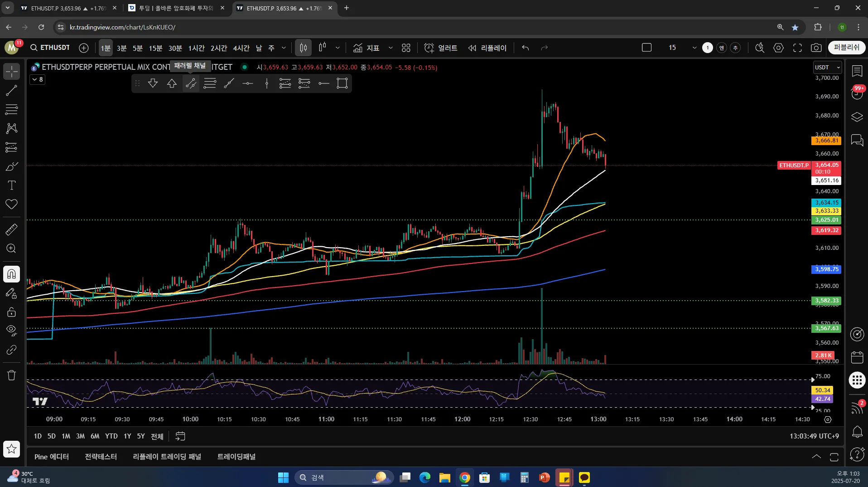The width and height of the screenshot is (868, 487).
Task: Open the text annotation tool
Action: click(11, 185)
